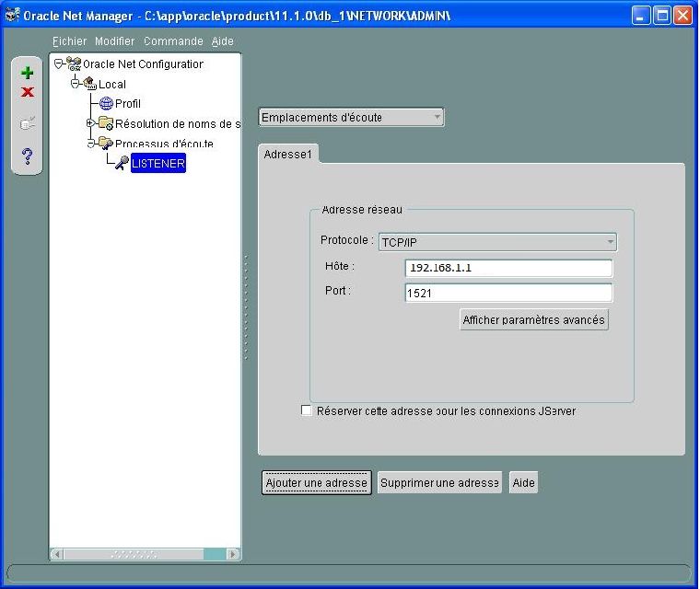
Task: Select Processus d'écoute tree label
Action: 164,144
